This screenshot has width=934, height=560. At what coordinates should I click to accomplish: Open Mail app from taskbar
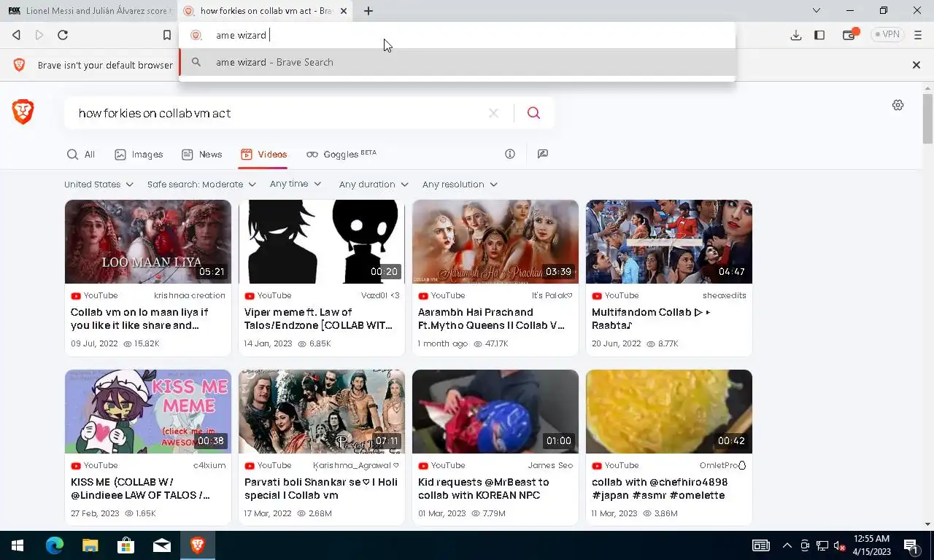pos(161,545)
